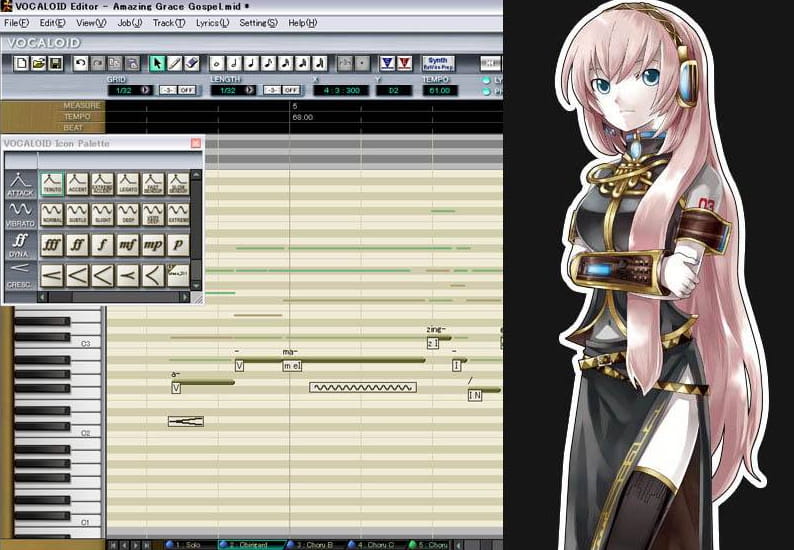Pick mf dynamics icon

pos(128,245)
